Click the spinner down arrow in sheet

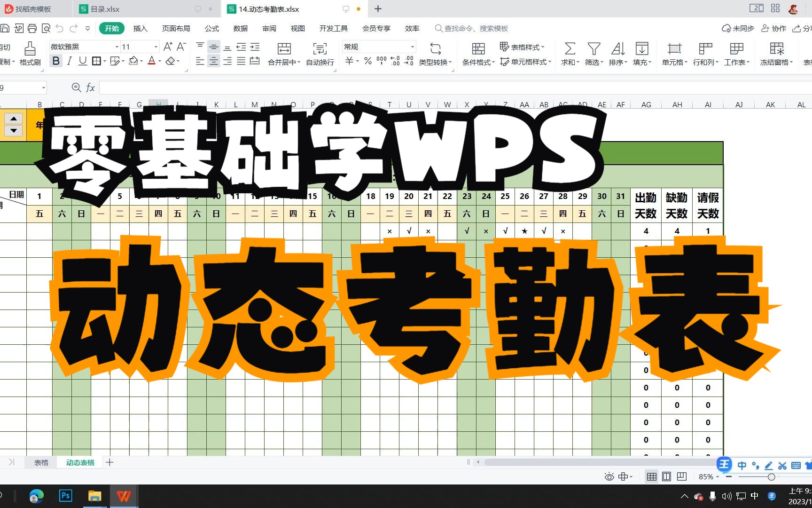coord(14,130)
